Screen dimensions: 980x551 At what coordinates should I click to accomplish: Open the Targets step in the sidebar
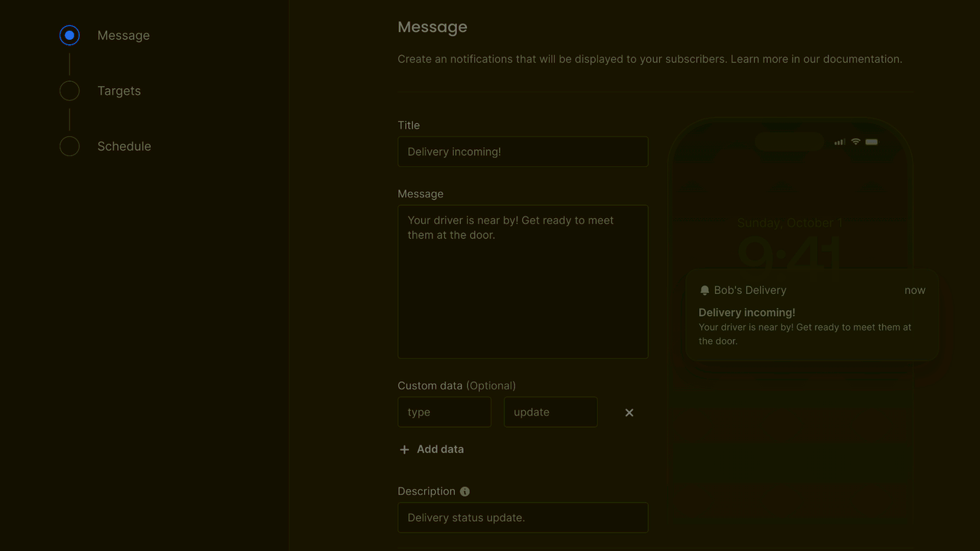pyautogui.click(x=119, y=90)
